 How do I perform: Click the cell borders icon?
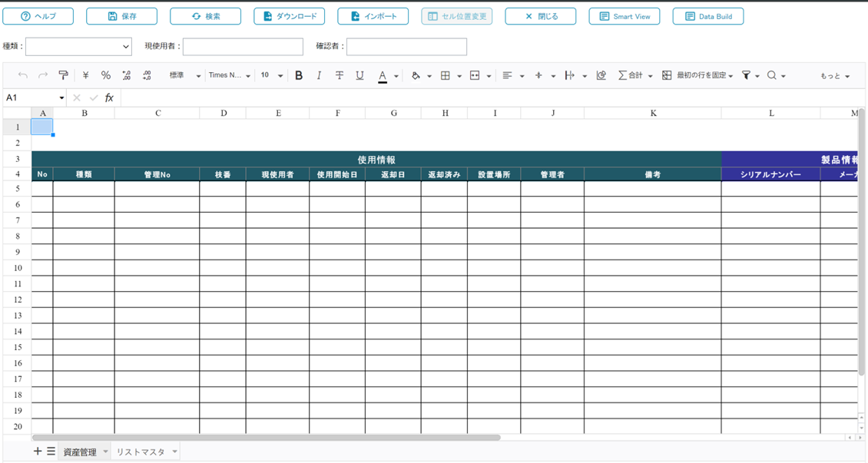[445, 75]
